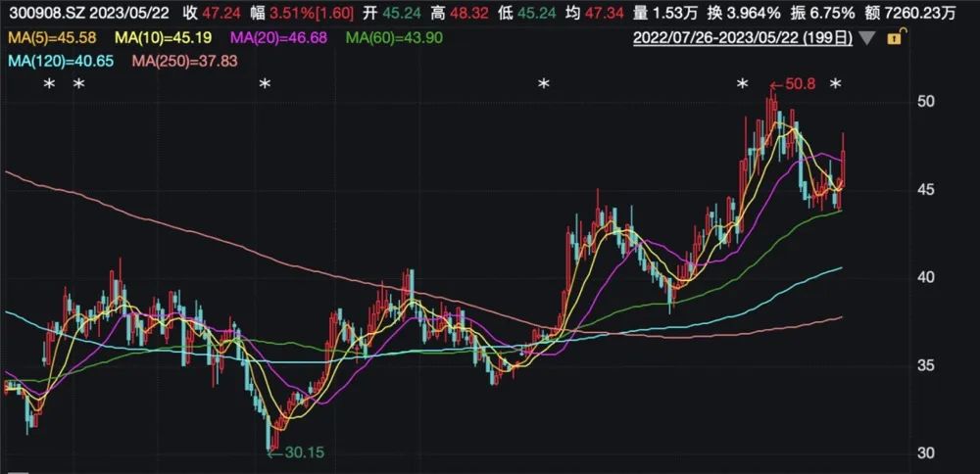Click the 30.15 low price annotation
980x474 pixels.
(x=297, y=452)
